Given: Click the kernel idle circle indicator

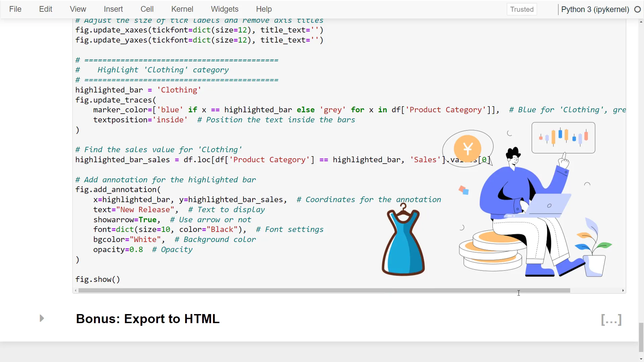Looking at the screenshot, I should (637, 9).
